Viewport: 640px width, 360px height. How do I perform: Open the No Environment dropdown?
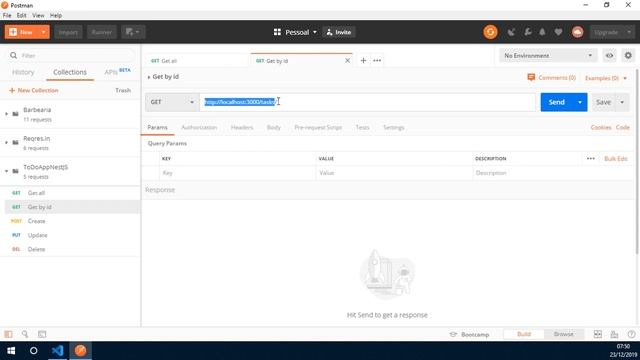click(548, 56)
